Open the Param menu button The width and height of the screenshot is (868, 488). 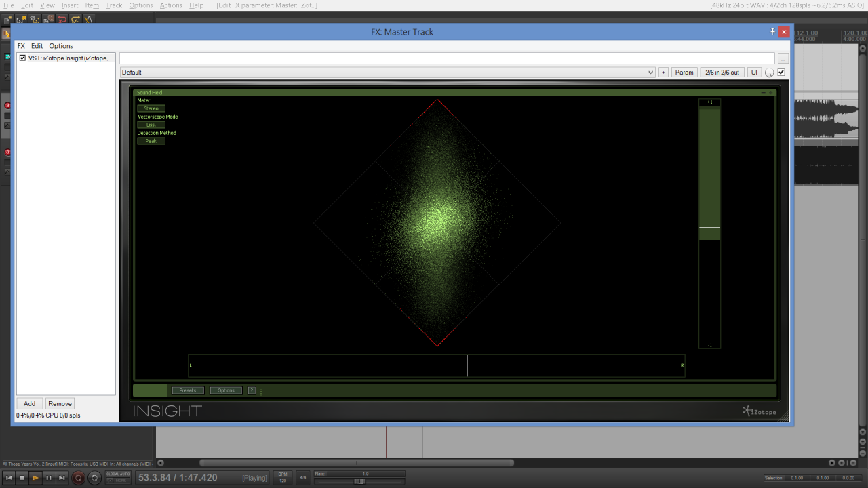(684, 73)
